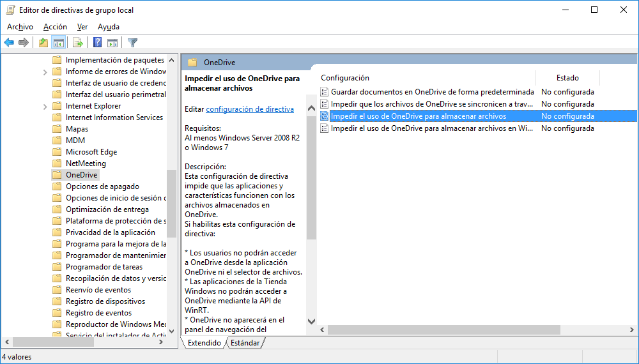The height and width of the screenshot is (364, 639).
Task: Expand the Internet Explorer tree node
Action: click(x=45, y=107)
